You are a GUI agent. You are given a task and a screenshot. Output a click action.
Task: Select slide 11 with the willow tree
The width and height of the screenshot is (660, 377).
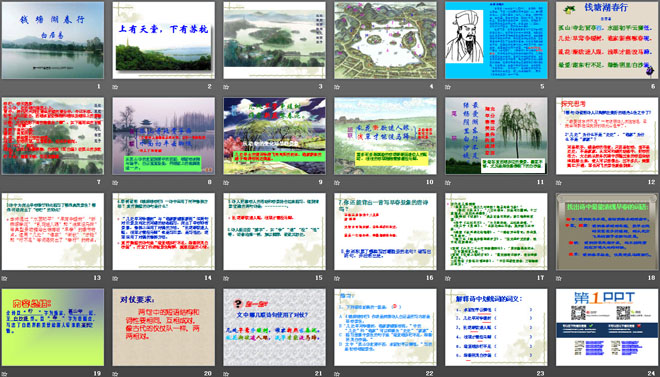pos(496,136)
